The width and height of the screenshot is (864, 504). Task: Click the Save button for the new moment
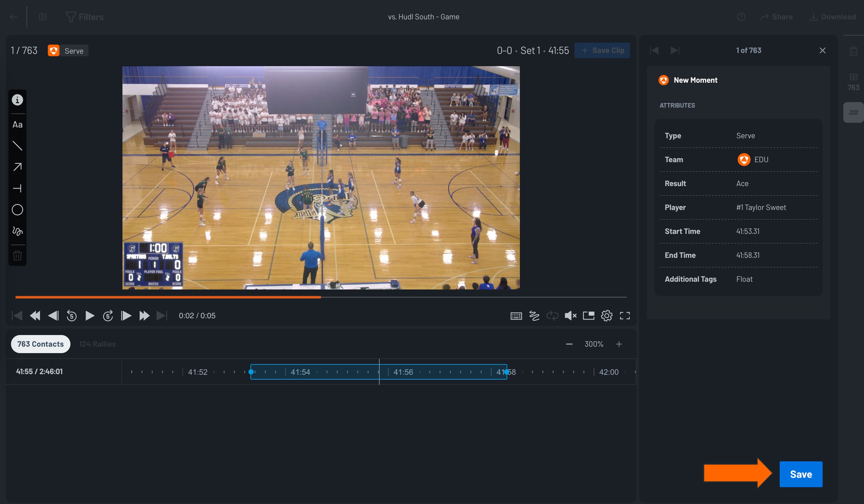tap(801, 474)
